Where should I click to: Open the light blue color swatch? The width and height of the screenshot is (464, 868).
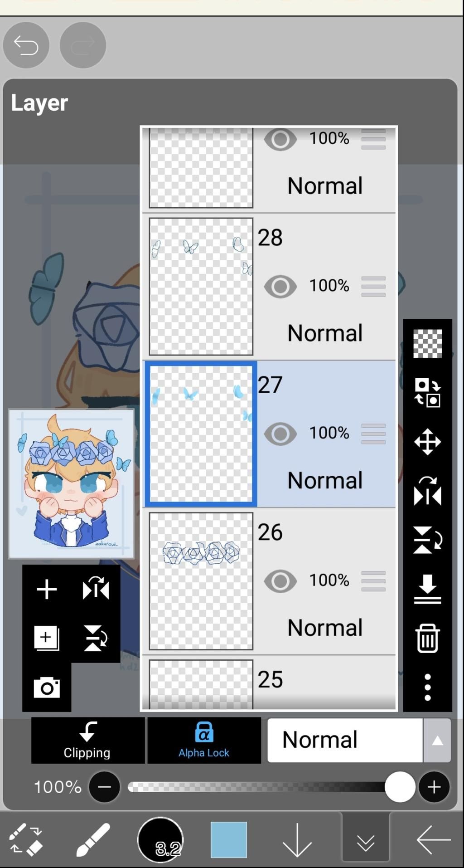(228, 840)
